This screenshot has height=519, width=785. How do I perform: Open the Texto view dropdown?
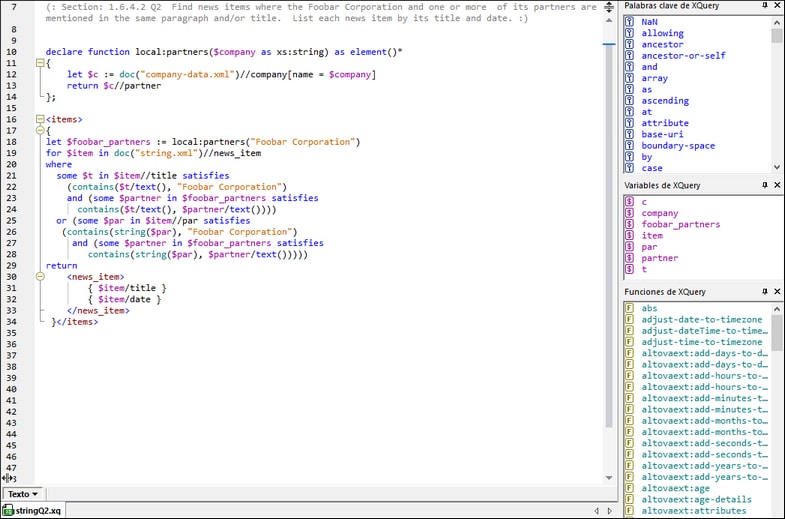23,494
